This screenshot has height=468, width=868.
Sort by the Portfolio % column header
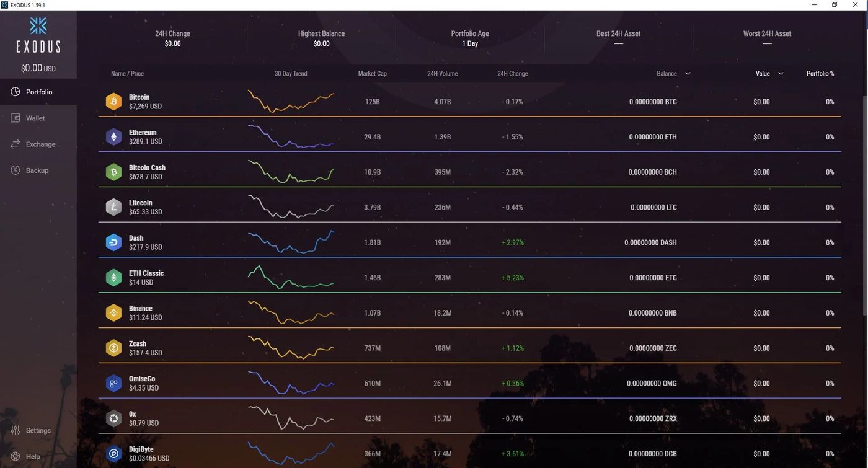point(820,74)
